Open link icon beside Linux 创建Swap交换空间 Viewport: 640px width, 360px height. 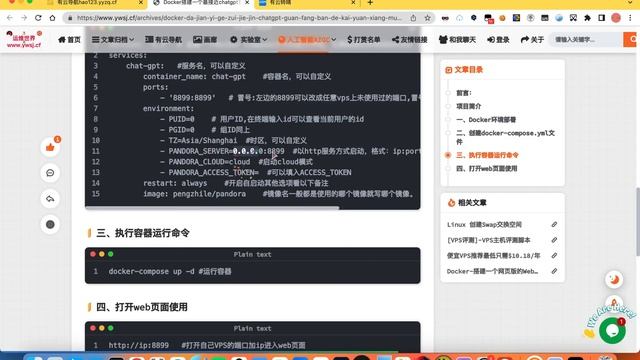click(x=554, y=224)
